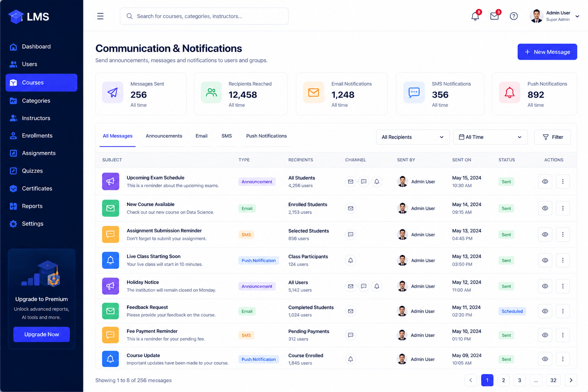This screenshot has width=588, height=392.
Task: Click the Scheduled status badge
Action: click(x=512, y=311)
